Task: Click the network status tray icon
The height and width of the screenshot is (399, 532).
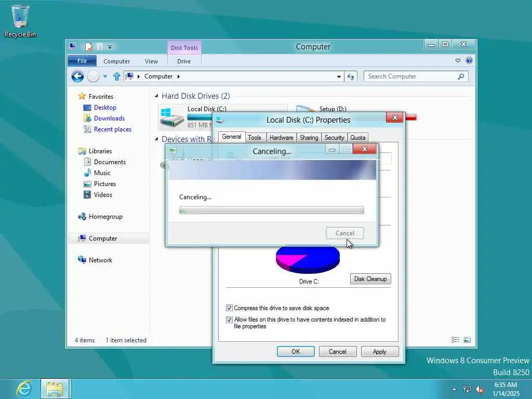Action: (467, 389)
